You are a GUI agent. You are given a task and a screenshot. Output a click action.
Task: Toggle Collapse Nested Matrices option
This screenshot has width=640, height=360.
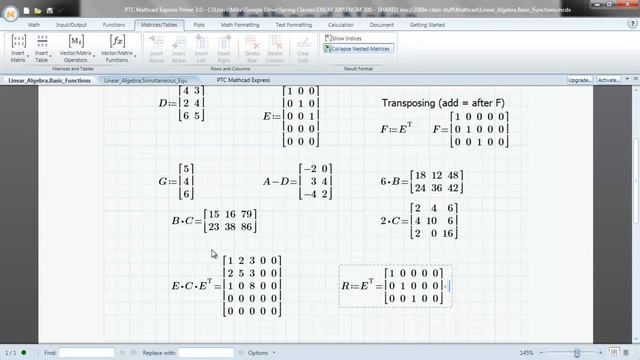(358, 49)
